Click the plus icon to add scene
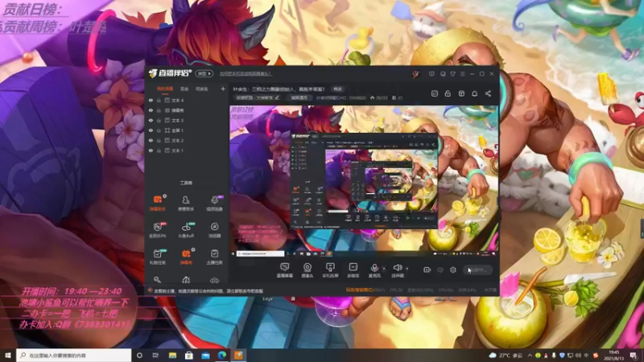The height and width of the screenshot is (362, 644). tap(223, 88)
